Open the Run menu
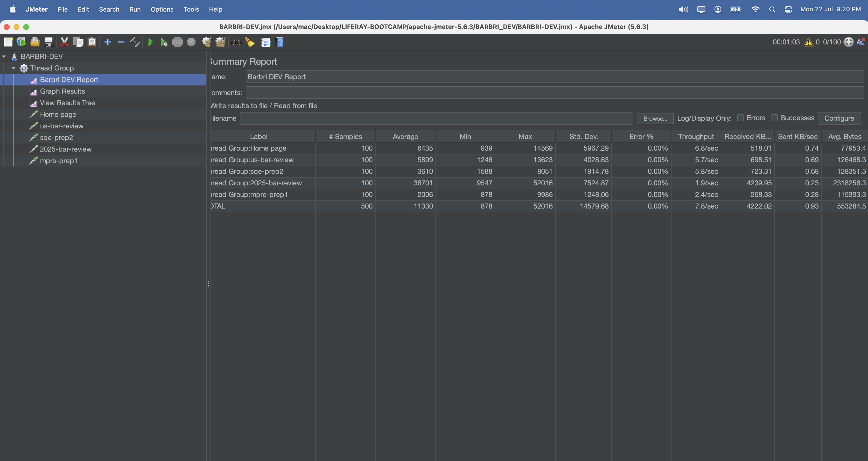This screenshot has height=461, width=868. point(135,9)
